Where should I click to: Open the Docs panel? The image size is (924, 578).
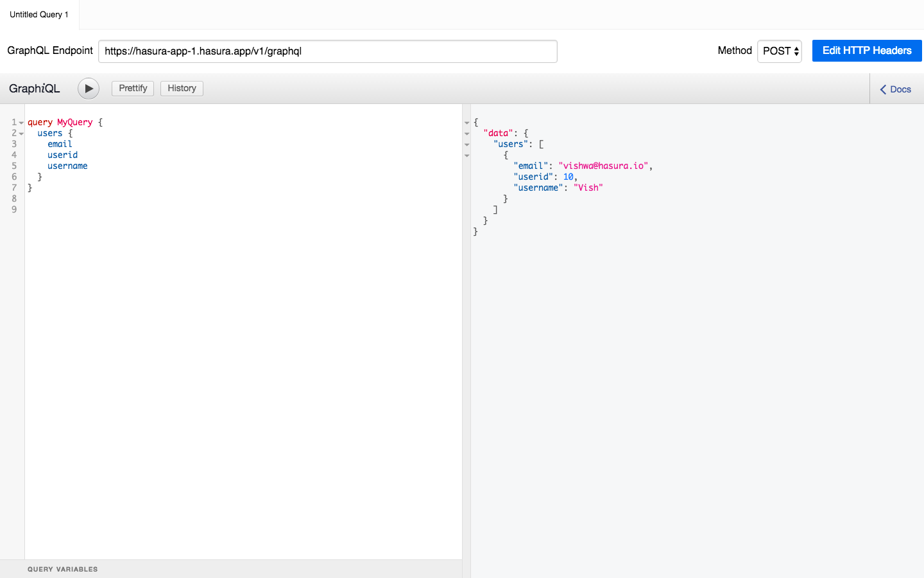point(896,89)
